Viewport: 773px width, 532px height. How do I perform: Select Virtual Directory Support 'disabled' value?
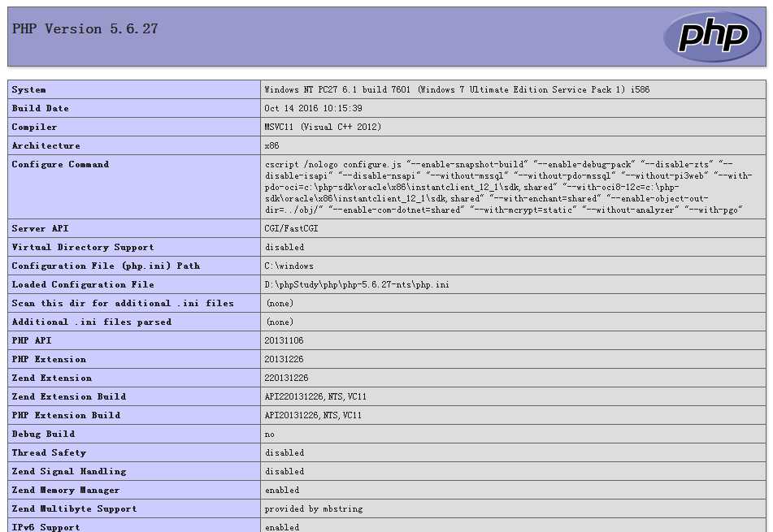284,247
